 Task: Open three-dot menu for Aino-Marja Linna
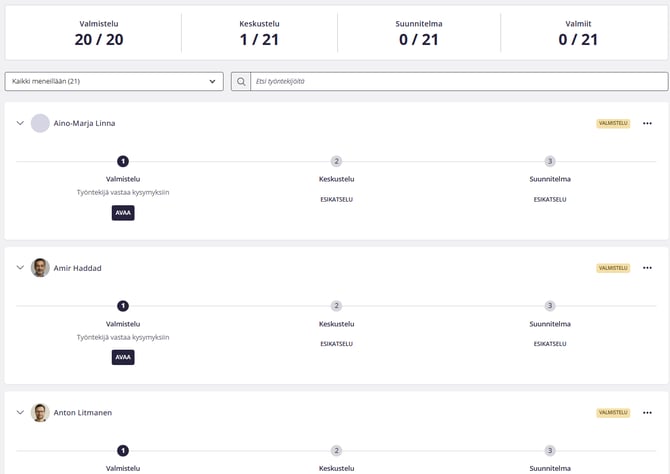pyautogui.click(x=647, y=123)
